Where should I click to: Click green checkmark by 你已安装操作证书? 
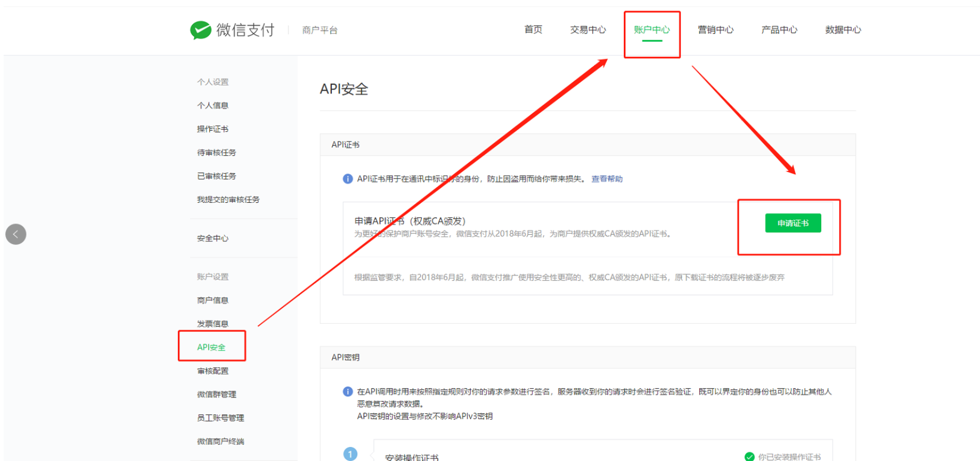click(x=750, y=457)
